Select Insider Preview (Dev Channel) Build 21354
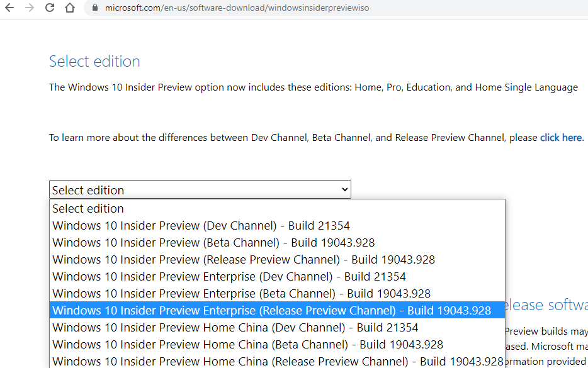Viewport: 588px width, 368px height. click(x=277, y=226)
